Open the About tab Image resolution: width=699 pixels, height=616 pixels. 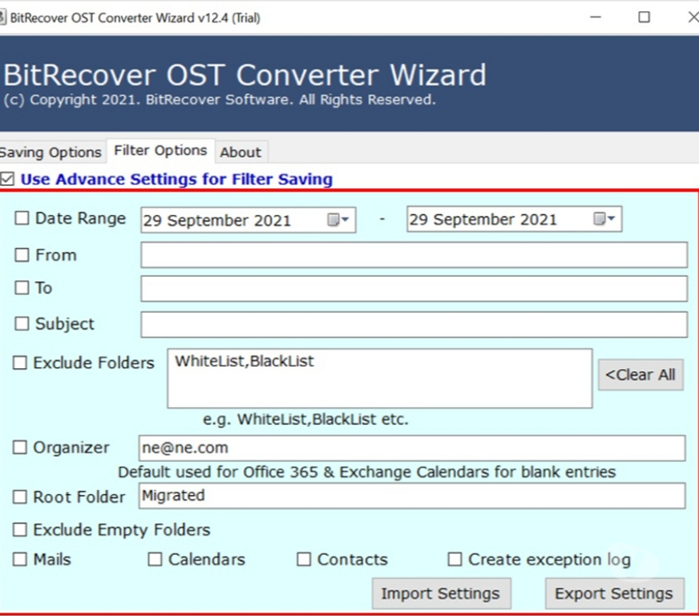pyautogui.click(x=240, y=152)
